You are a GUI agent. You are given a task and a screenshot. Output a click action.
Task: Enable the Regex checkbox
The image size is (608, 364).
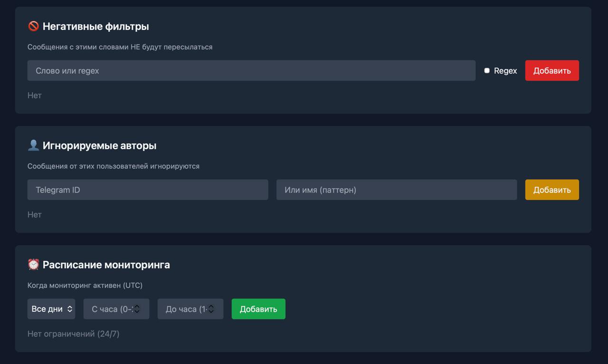coord(487,71)
